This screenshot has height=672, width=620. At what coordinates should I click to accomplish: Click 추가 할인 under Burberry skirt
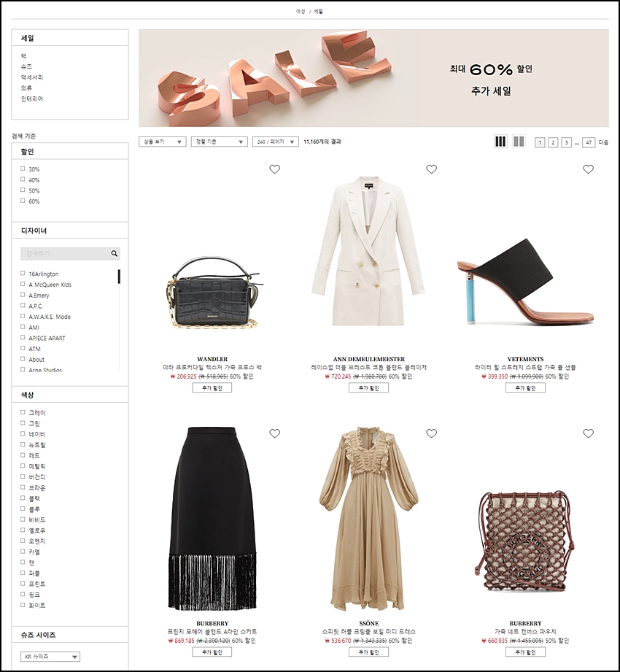212,652
